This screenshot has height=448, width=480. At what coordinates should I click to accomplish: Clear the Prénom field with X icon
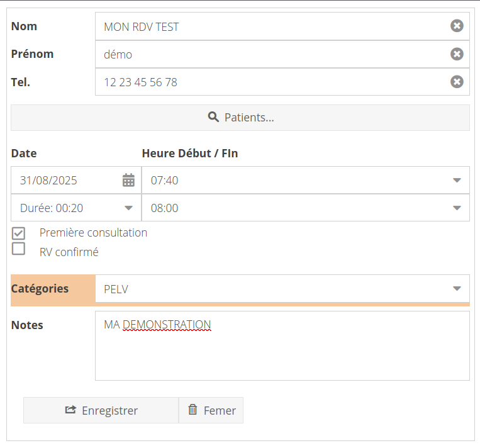(x=457, y=54)
